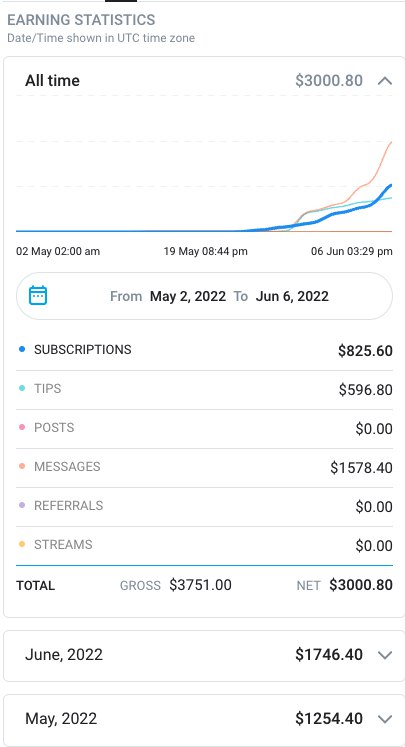Click the From date May 2, 2022
The image size is (405, 747).
188,296
